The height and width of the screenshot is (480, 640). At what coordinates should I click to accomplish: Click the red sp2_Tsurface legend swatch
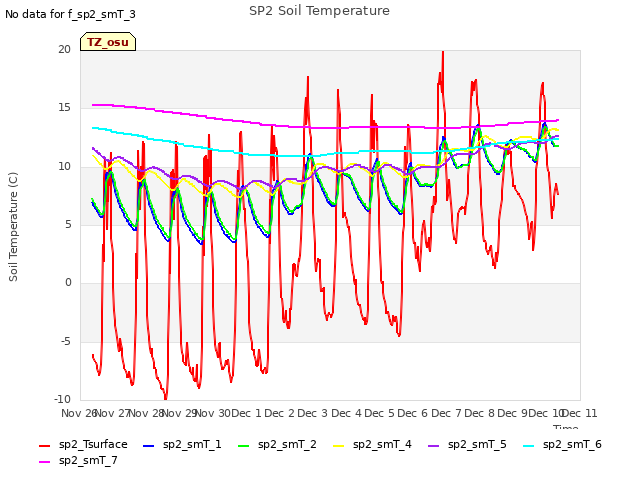(44, 446)
